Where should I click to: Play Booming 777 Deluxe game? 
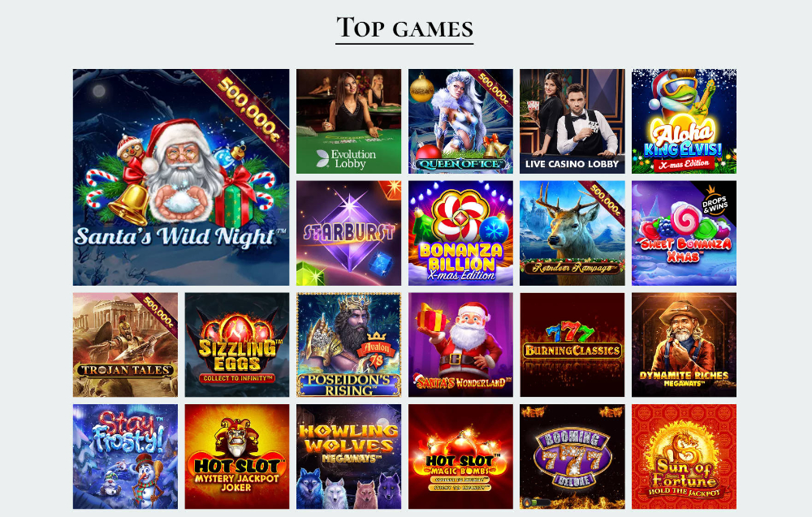572,456
